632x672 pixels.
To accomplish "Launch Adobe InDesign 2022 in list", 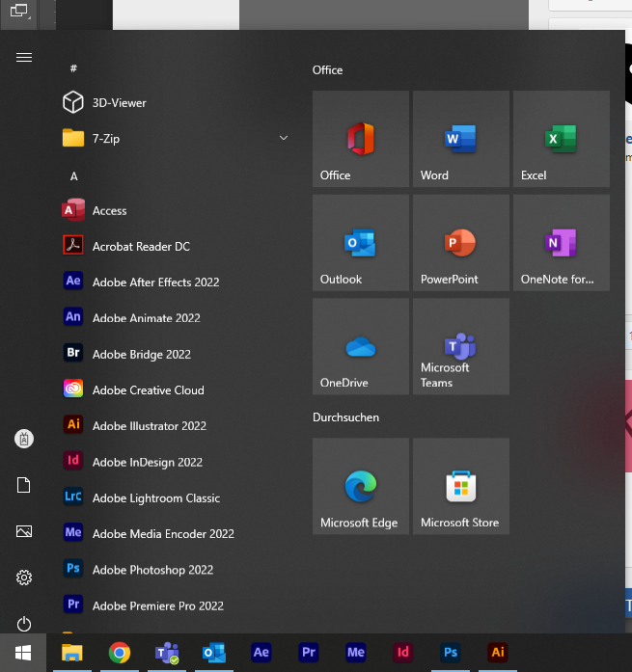I will point(176,462).
